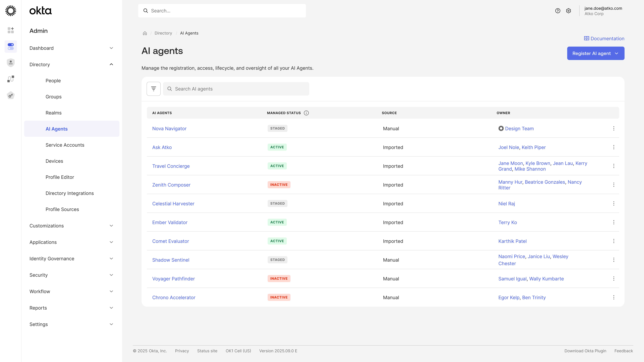The width and height of the screenshot is (644, 362).
Task: Go to Service Accounts in sidebar
Action: click(65, 145)
